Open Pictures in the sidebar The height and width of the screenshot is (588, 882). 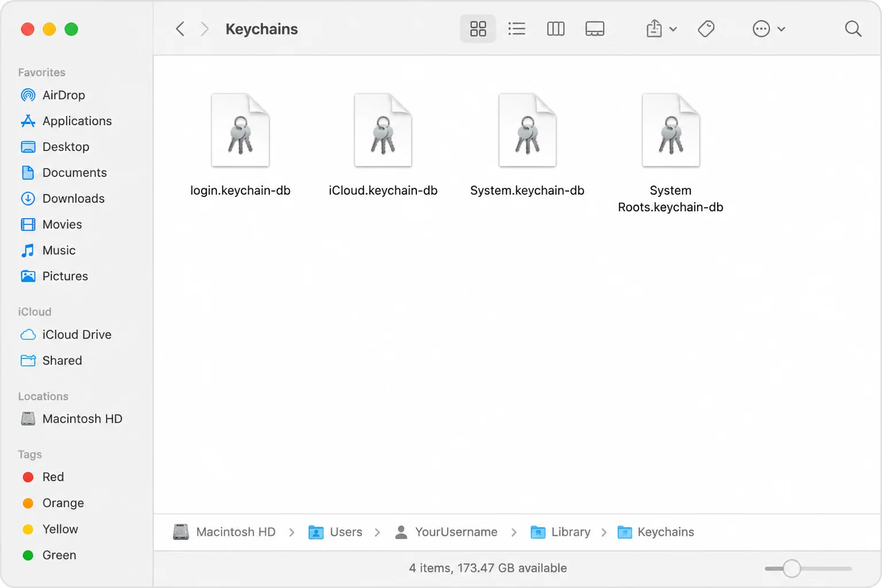point(55,276)
